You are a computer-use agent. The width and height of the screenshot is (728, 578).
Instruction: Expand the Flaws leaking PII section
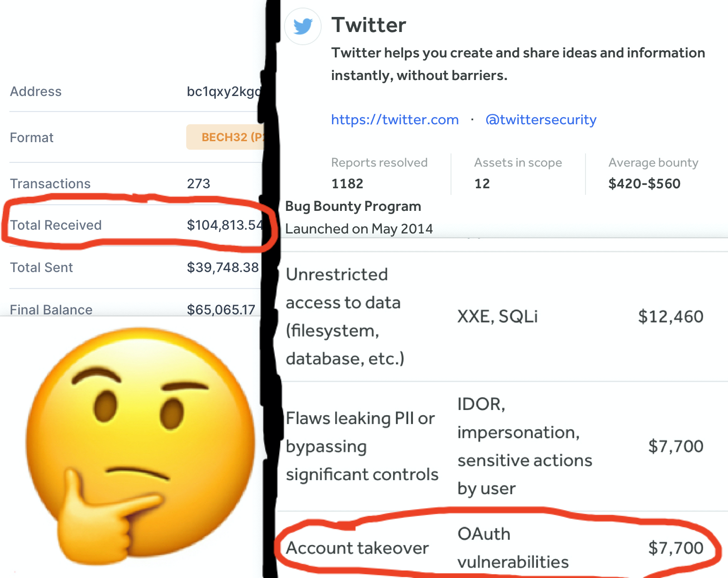coord(361,446)
